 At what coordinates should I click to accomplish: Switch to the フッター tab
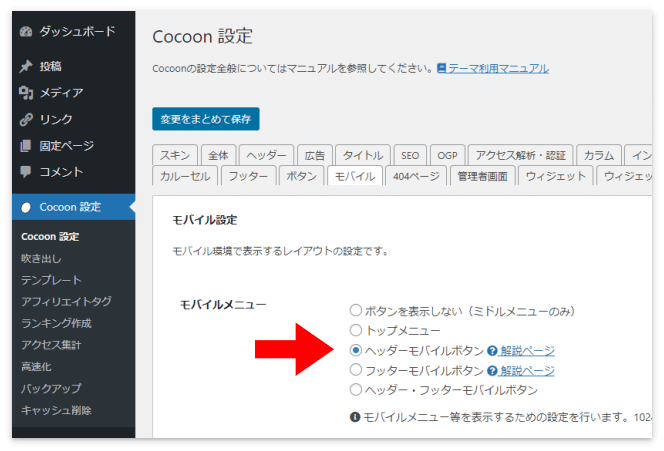tap(248, 176)
